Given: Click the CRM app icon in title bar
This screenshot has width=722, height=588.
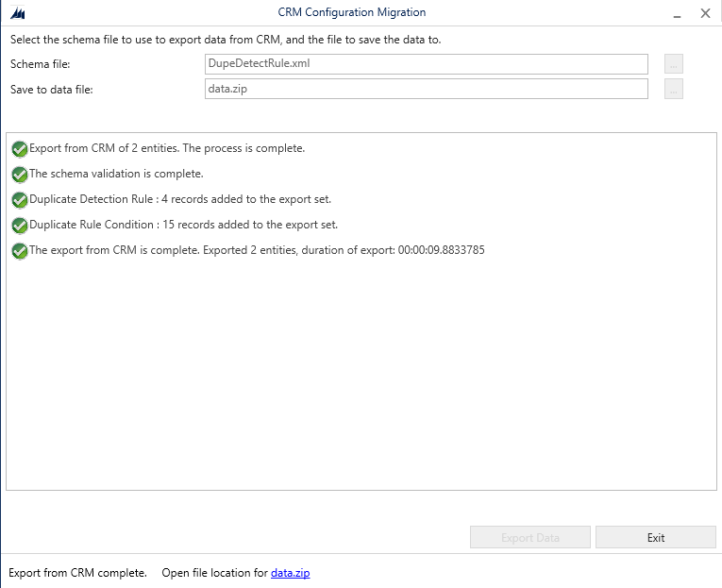Looking at the screenshot, I should [16, 13].
